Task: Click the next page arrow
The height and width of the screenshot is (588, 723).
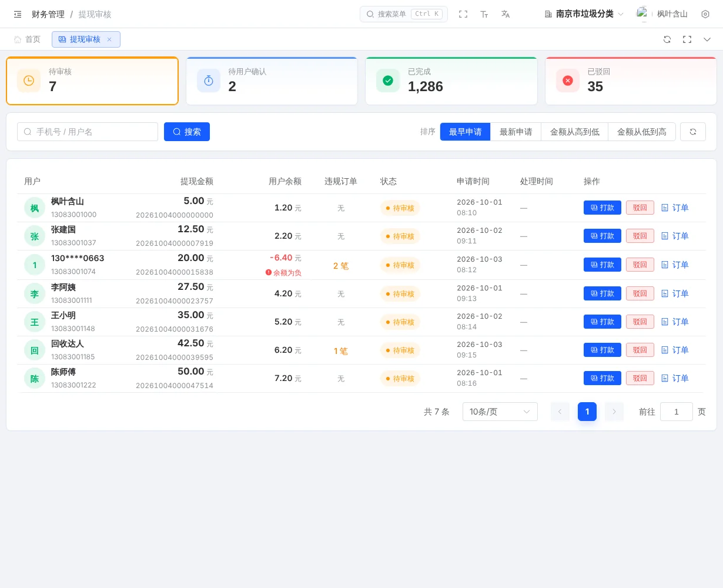Action: pyautogui.click(x=614, y=412)
